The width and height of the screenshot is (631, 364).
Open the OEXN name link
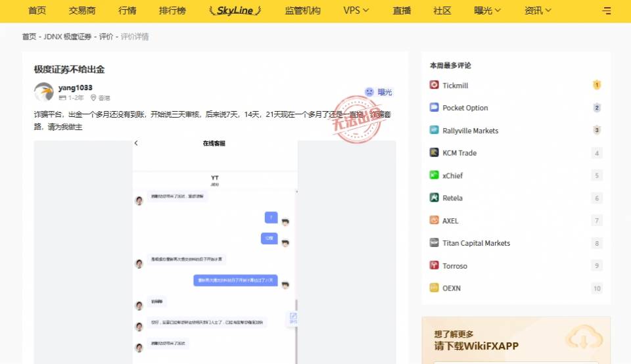[x=452, y=288]
